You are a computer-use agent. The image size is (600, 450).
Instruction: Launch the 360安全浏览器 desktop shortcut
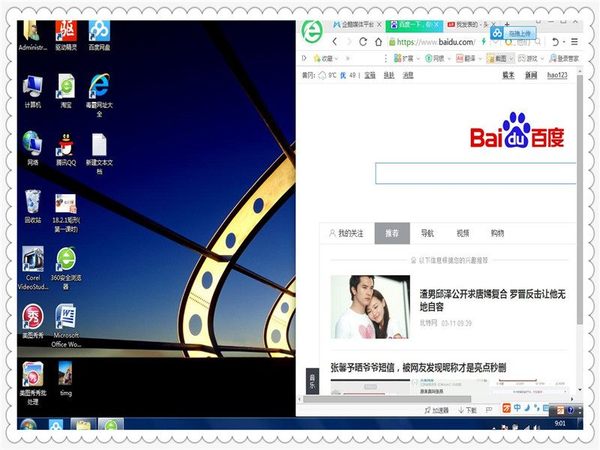(66, 268)
